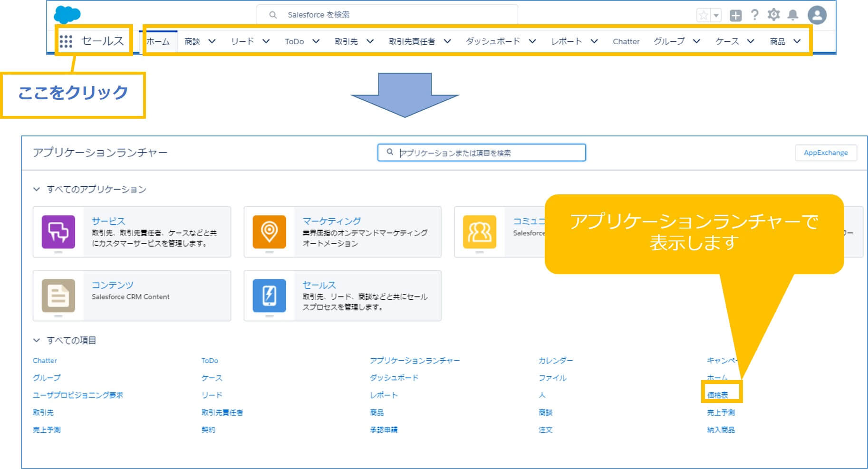Open the App Launcher waffle icon

(x=66, y=41)
